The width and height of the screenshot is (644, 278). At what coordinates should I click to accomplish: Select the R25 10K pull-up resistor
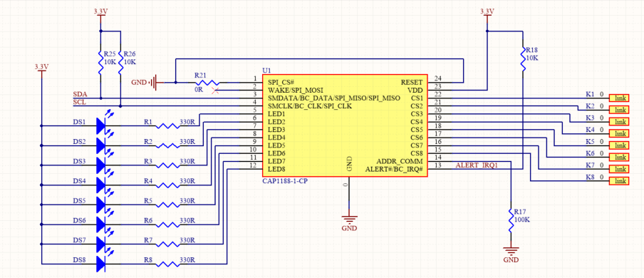click(100, 63)
